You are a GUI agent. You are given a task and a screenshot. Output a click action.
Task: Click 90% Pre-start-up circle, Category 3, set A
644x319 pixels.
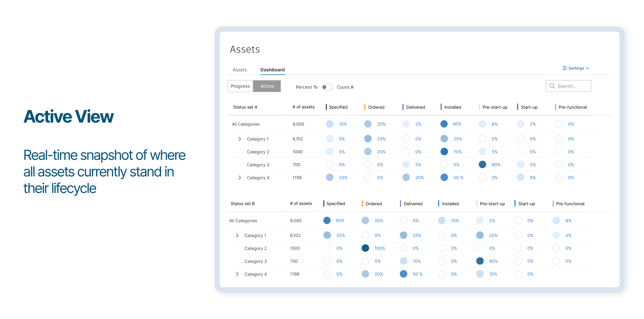click(482, 165)
